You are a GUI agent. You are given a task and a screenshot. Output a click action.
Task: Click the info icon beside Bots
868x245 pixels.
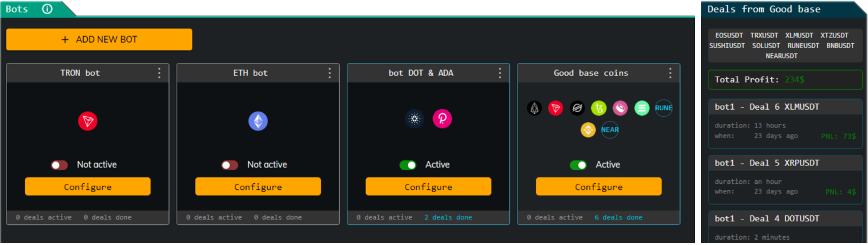pyautogui.click(x=47, y=9)
